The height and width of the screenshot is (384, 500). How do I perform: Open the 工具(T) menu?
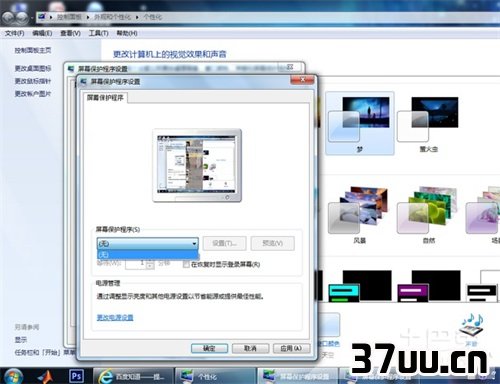click(x=99, y=33)
